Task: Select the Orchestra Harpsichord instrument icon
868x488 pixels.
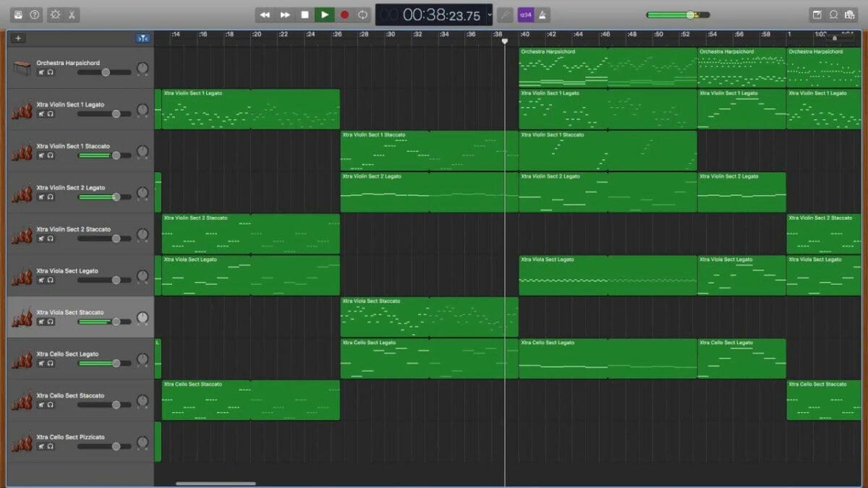Action: 22,68
